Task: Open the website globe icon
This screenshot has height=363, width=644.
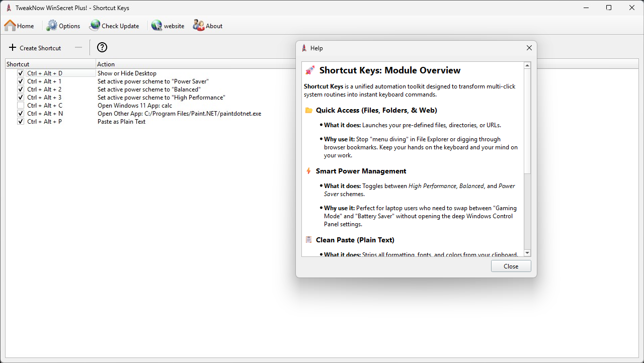Action: [156, 26]
